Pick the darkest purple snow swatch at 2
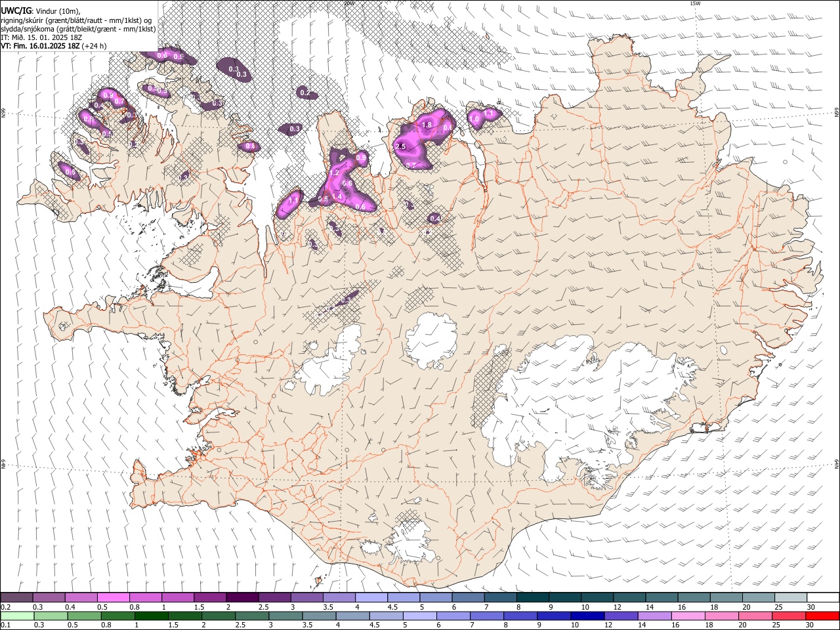 (x=242, y=597)
